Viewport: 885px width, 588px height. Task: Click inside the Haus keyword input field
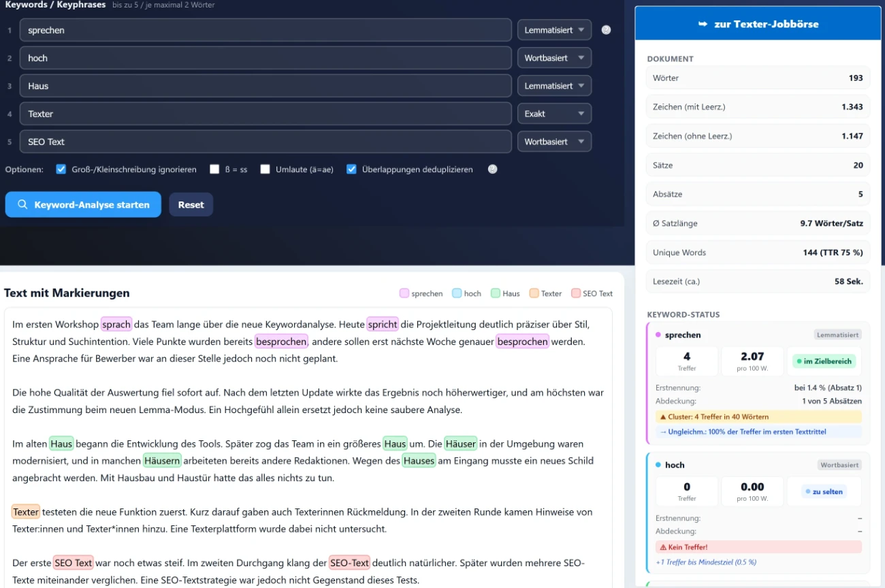(265, 85)
